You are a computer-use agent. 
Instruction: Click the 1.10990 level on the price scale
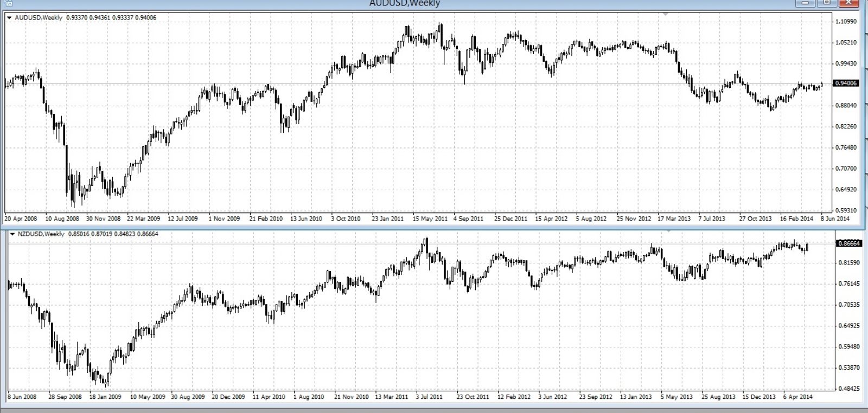[x=846, y=22]
